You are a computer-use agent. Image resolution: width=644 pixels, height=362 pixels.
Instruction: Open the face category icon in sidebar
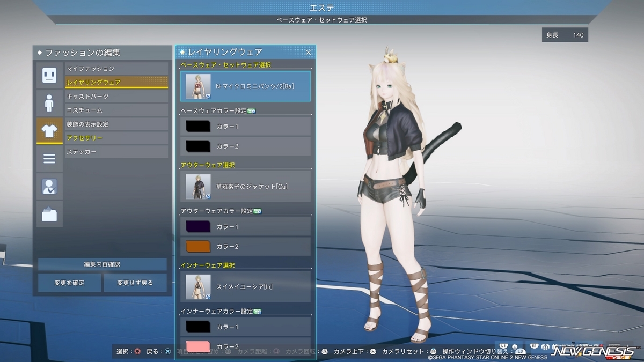pyautogui.click(x=49, y=75)
